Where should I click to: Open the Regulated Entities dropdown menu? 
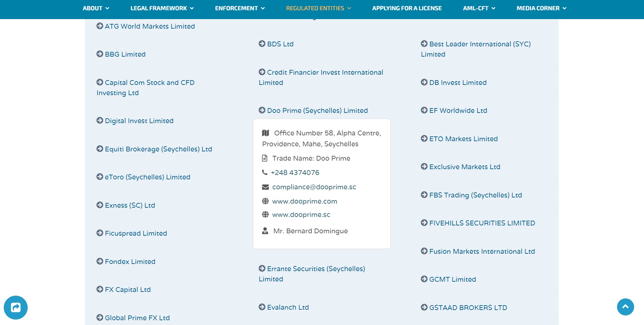click(x=318, y=8)
